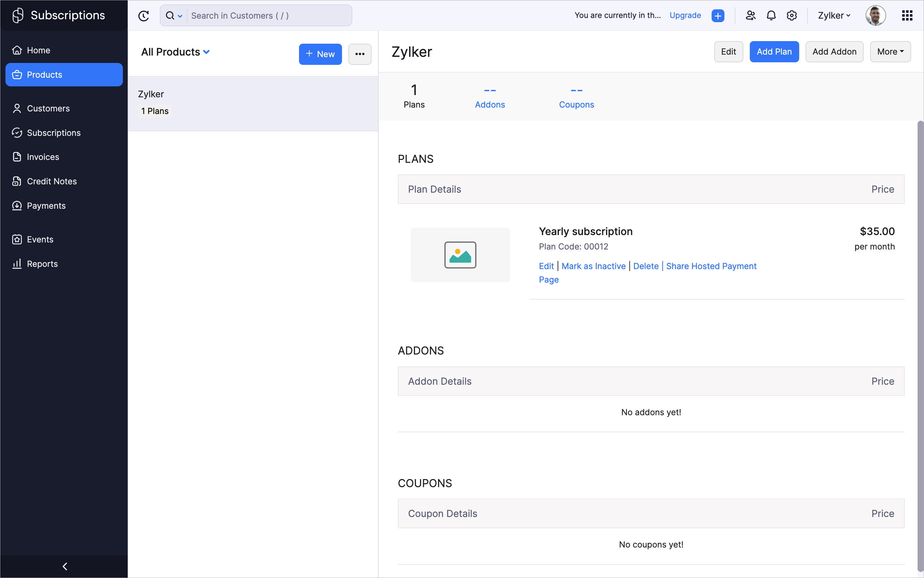
Task: Click the Yearly subscription plan name
Action: [585, 231]
